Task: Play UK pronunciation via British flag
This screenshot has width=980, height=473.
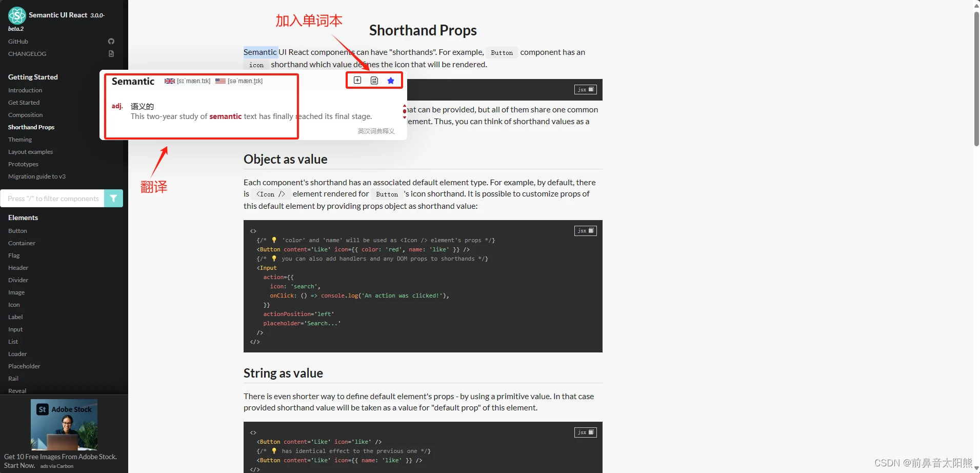Action: [169, 81]
